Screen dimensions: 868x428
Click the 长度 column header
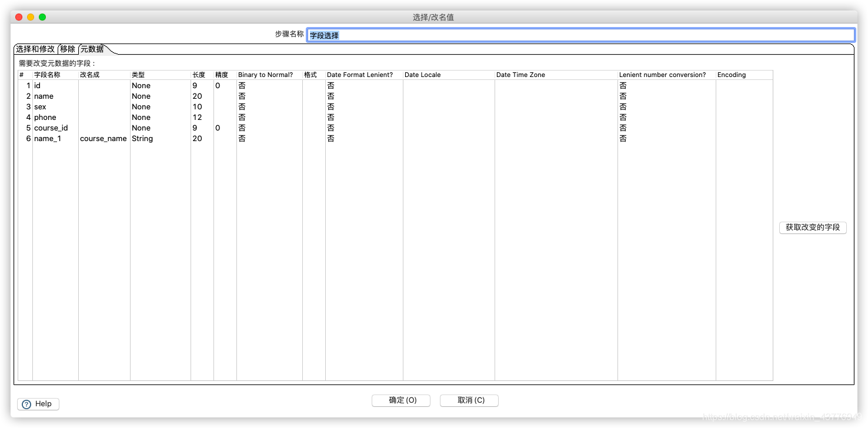(202, 75)
